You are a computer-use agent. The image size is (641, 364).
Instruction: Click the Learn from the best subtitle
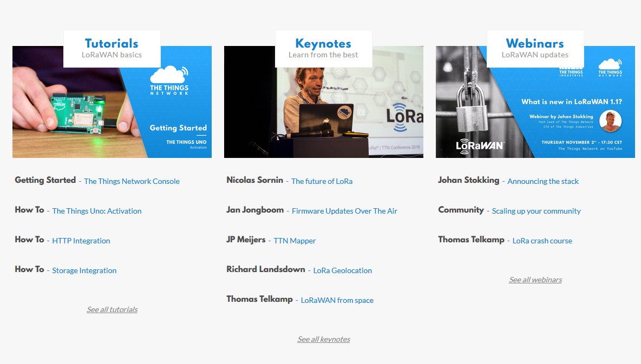click(323, 55)
